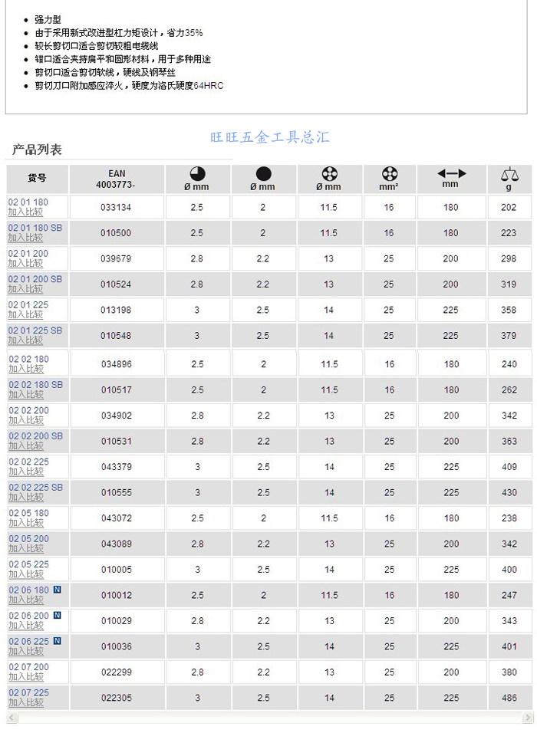The width and height of the screenshot is (537, 756).
Task: Open product link 02 02 180 SB
Action: 35,385
